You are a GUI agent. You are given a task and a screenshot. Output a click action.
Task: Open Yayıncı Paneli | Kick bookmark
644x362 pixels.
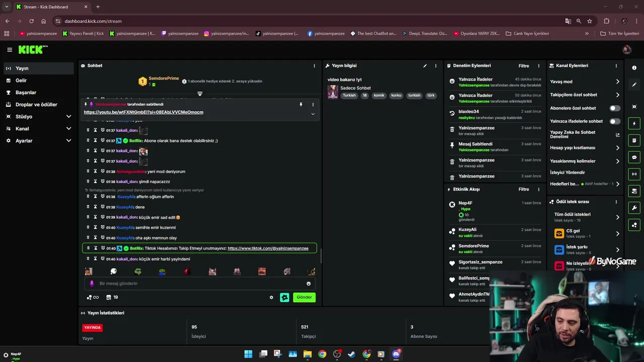pyautogui.click(x=84, y=34)
